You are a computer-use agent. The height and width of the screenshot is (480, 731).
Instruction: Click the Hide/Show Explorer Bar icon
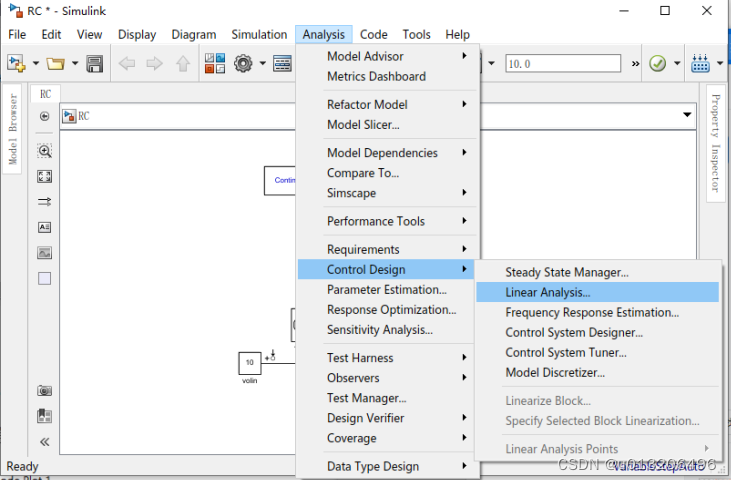click(x=44, y=116)
